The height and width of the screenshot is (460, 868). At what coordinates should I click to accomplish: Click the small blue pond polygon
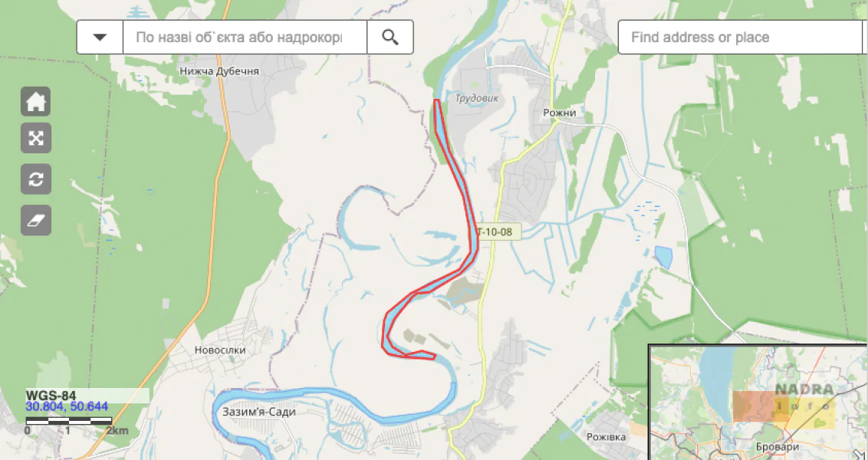664,258
